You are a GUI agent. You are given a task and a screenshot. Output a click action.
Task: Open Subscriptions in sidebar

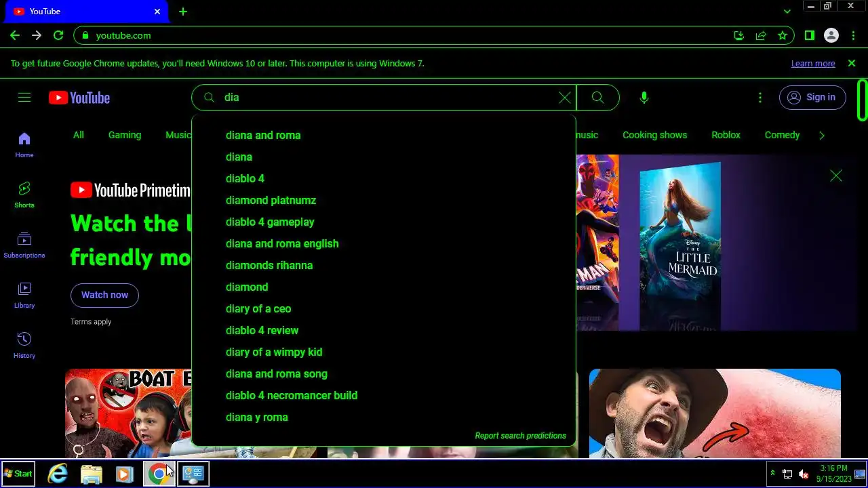click(24, 245)
